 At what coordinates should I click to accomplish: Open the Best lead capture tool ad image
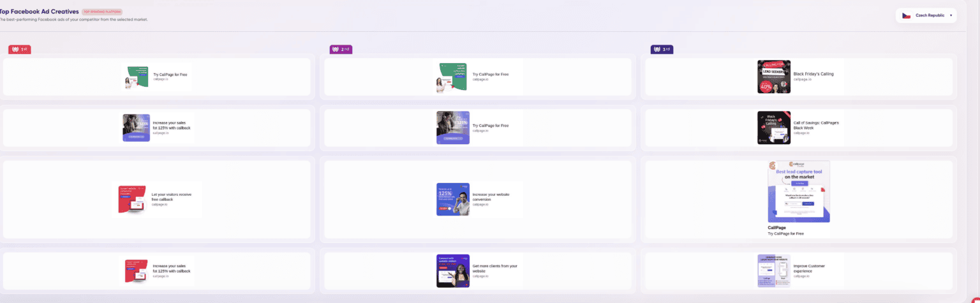799,191
